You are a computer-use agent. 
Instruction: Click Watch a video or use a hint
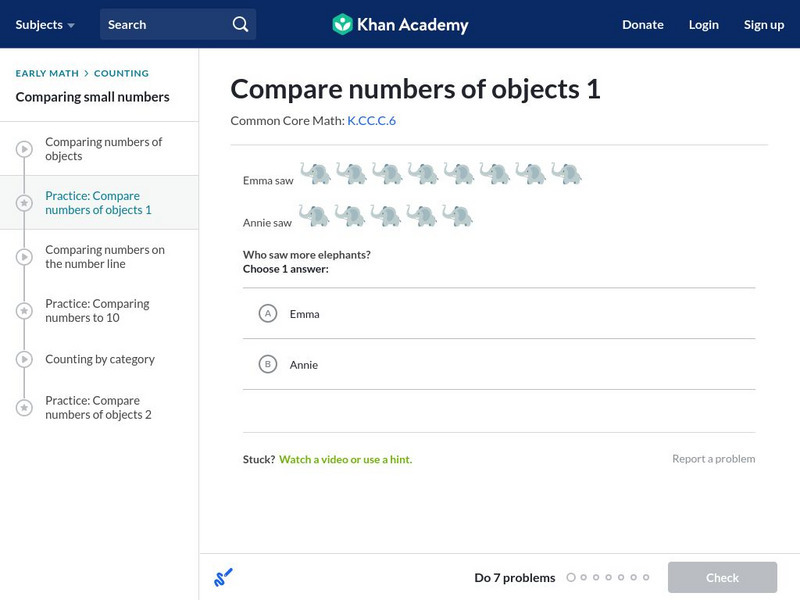(345, 459)
